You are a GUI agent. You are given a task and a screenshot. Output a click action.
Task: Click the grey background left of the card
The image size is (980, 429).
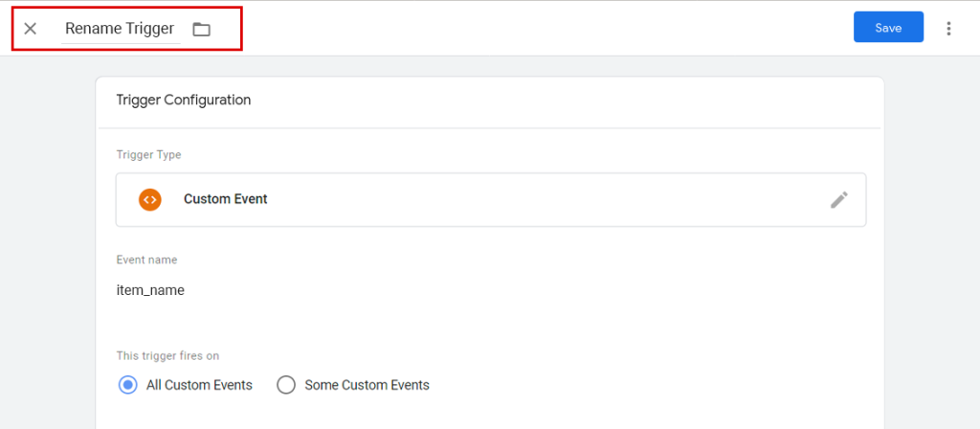tap(48, 239)
